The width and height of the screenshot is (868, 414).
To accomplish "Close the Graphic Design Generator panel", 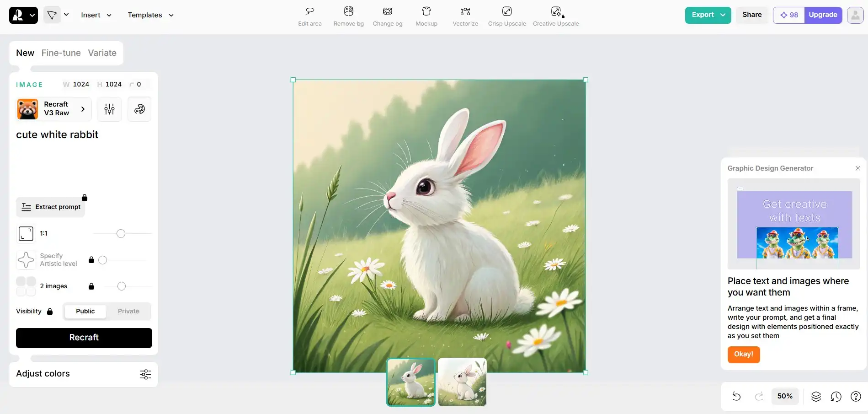I will 858,168.
